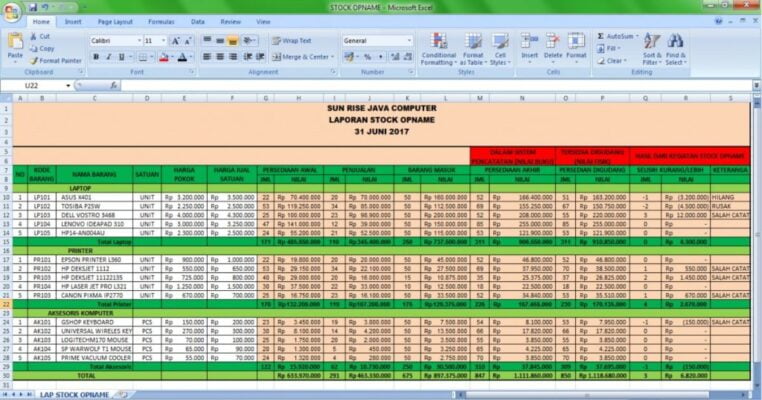The height and width of the screenshot is (400, 762).
Task: Click the Insert Function fx button
Action: [114, 86]
